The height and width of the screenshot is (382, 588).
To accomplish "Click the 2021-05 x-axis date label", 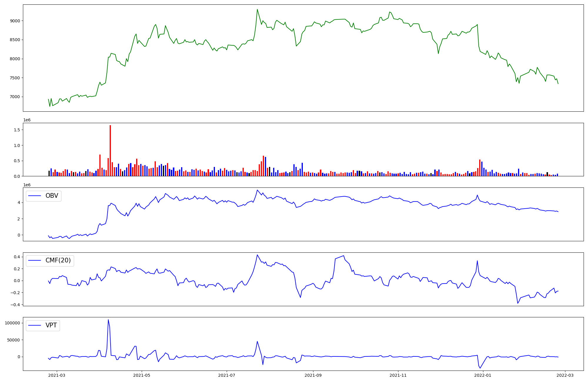I will (142, 375).
